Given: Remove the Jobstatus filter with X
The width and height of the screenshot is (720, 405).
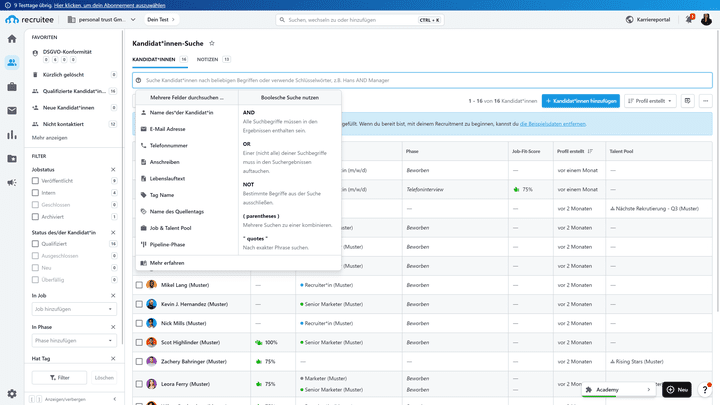Looking at the screenshot, I should tap(113, 169).
